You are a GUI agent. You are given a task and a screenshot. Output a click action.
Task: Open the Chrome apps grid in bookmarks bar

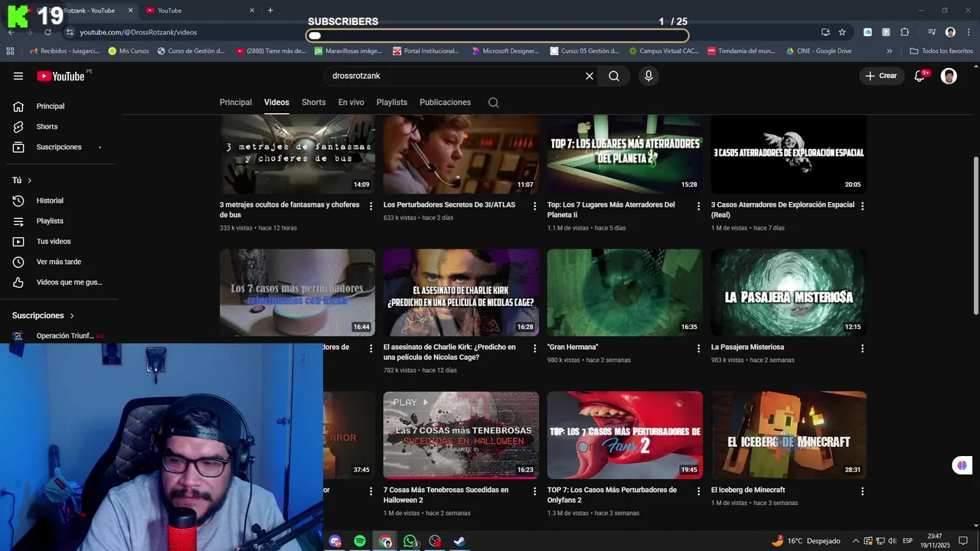(10, 51)
